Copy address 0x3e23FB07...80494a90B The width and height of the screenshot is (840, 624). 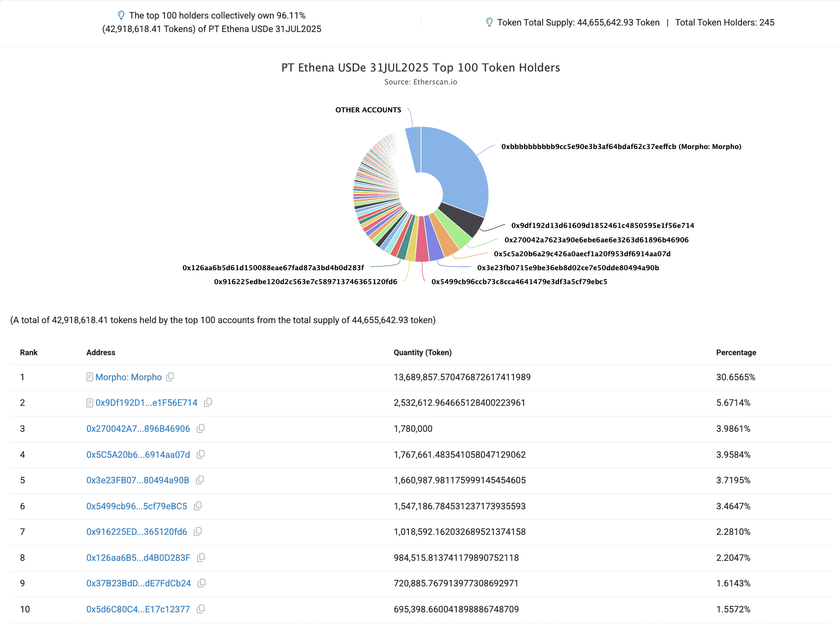(200, 480)
